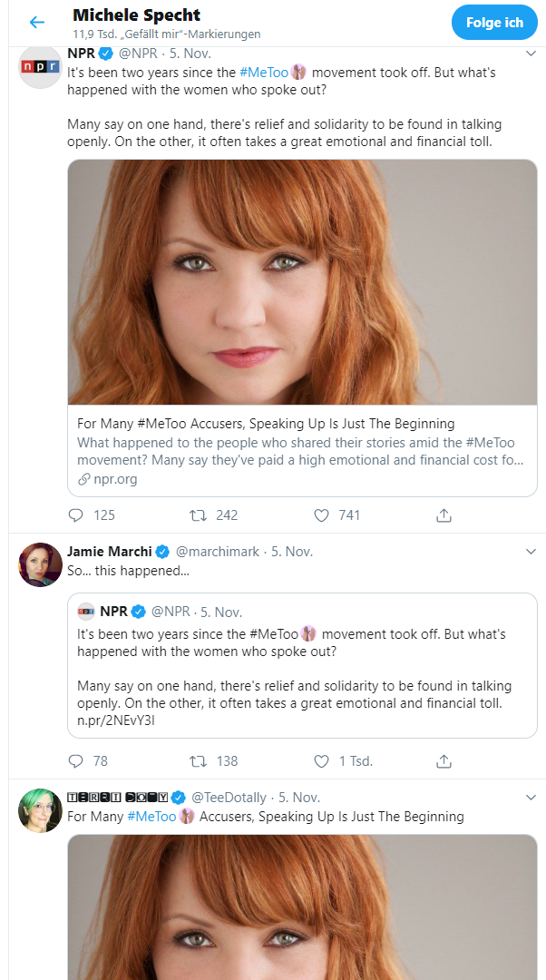
Task: Reply to NPR's #MeToo tweet
Action: tap(75, 515)
